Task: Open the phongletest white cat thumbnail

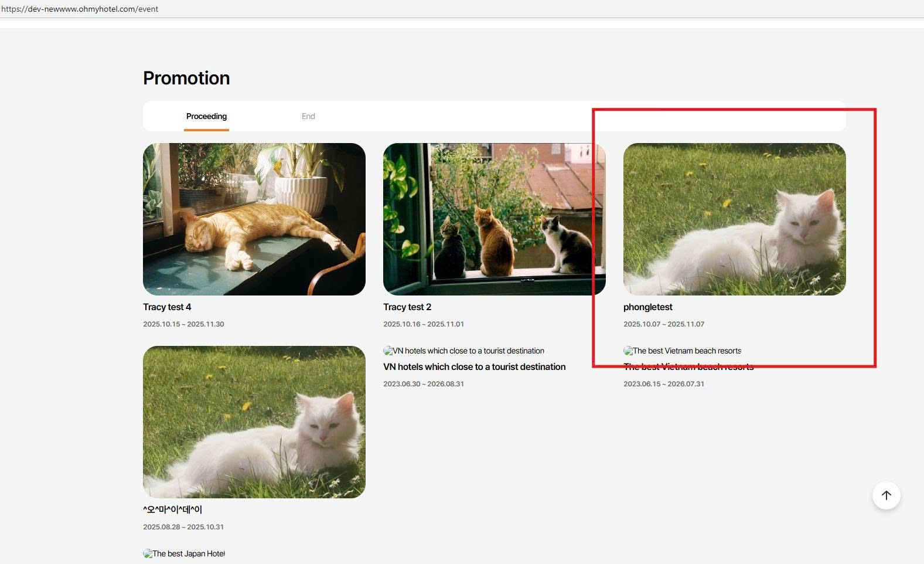Action: tap(735, 219)
